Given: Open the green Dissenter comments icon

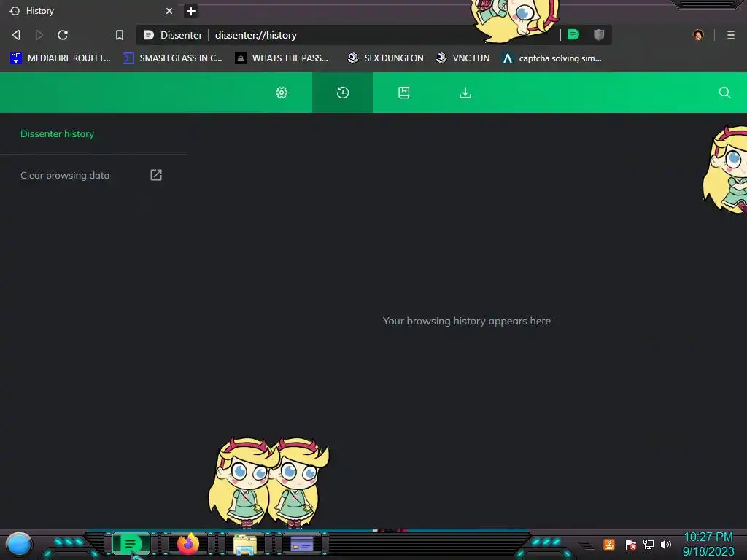Looking at the screenshot, I should [573, 34].
